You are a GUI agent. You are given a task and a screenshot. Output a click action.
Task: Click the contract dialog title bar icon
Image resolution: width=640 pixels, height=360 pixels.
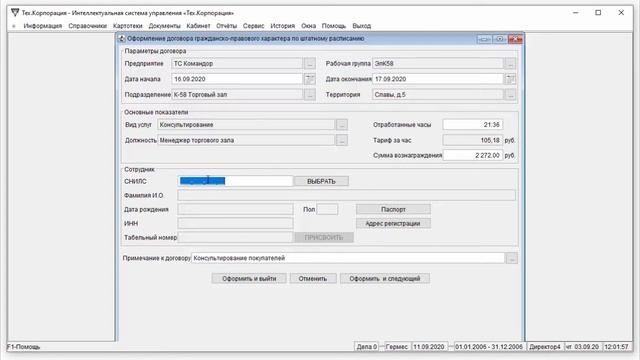click(x=122, y=39)
